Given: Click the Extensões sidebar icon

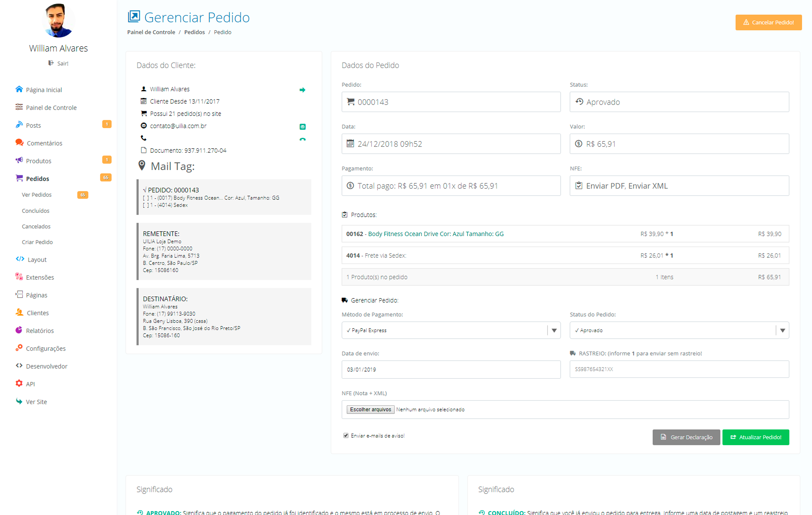Looking at the screenshot, I should (x=19, y=277).
